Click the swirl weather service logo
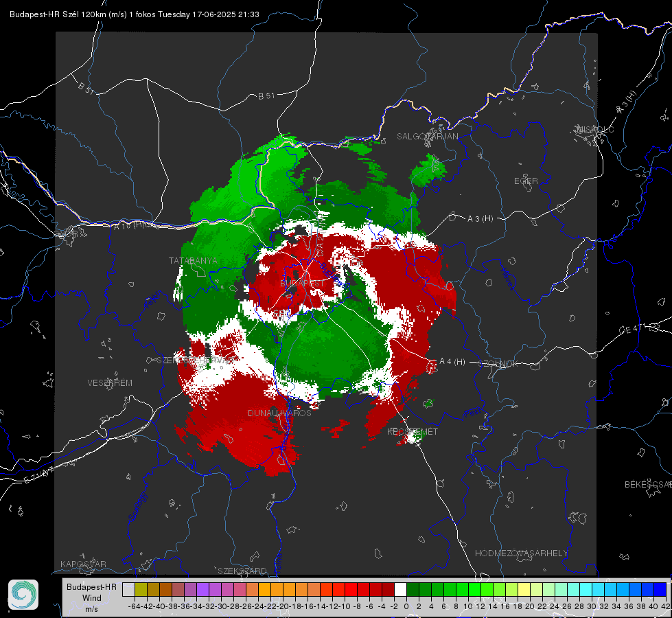This screenshot has width=672, height=618. (x=23, y=595)
